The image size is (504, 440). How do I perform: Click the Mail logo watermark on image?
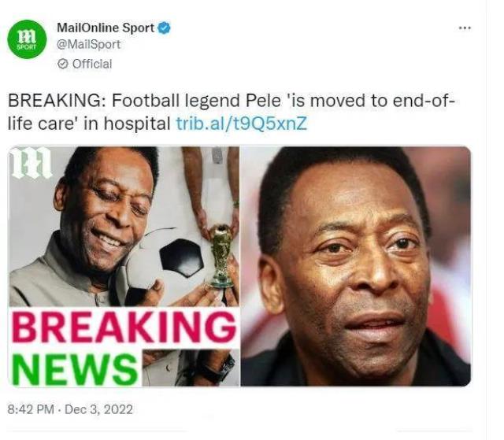point(31,163)
